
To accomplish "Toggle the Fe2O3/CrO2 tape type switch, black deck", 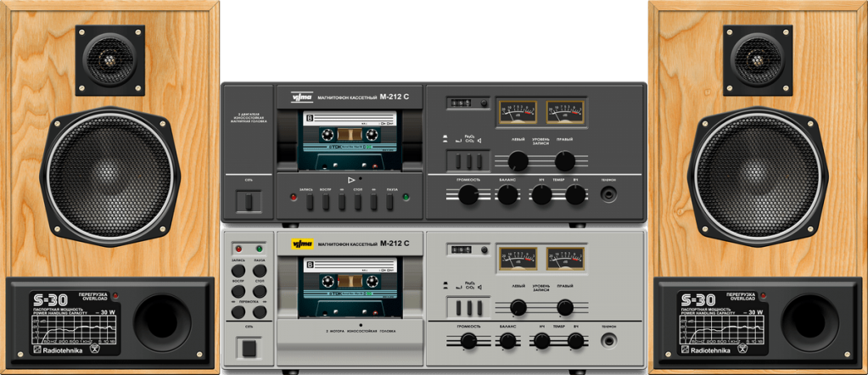I will pos(469,160).
